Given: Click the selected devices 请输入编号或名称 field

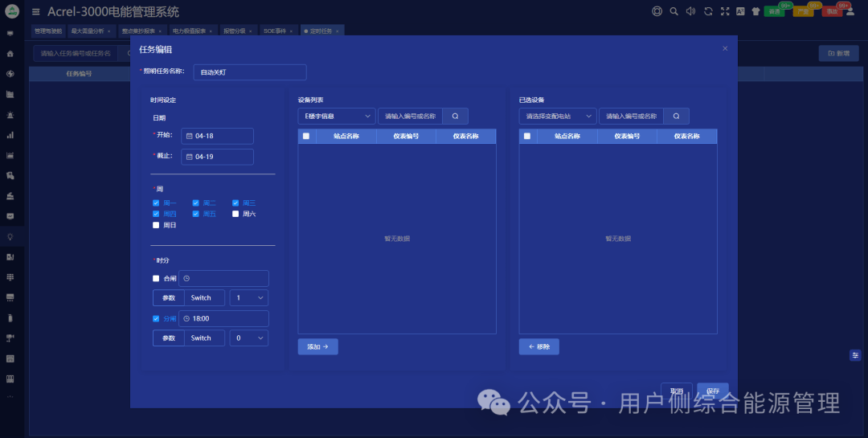Looking at the screenshot, I should [x=631, y=117].
